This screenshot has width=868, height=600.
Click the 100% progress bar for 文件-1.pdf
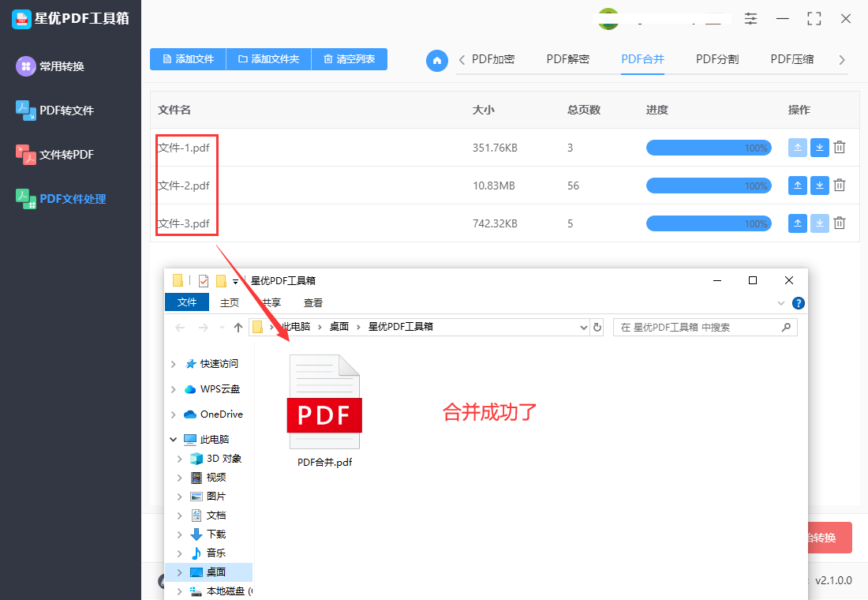coord(709,147)
